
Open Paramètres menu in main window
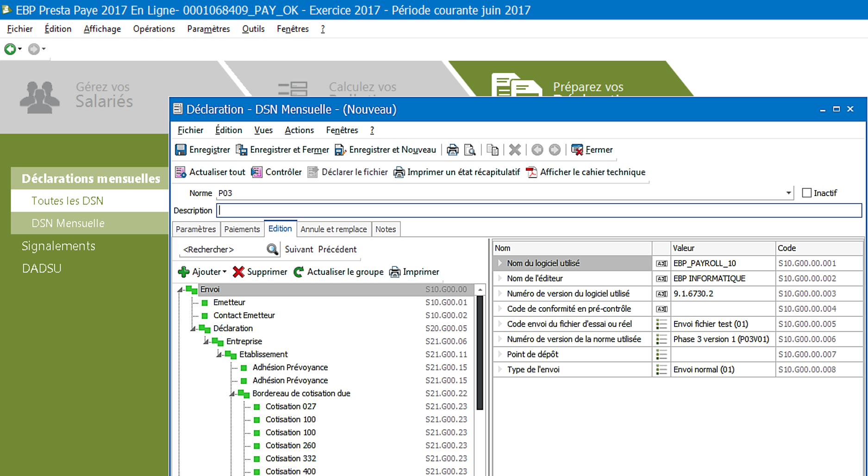tap(208, 29)
